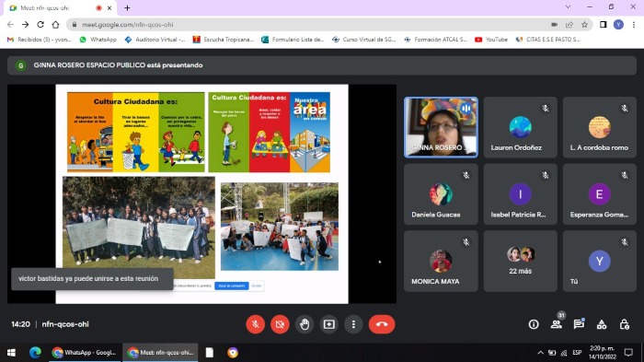This screenshot has height=362, width=644.
Task: Open Chrome three-dot menu
Action: [x=634, y=25]
